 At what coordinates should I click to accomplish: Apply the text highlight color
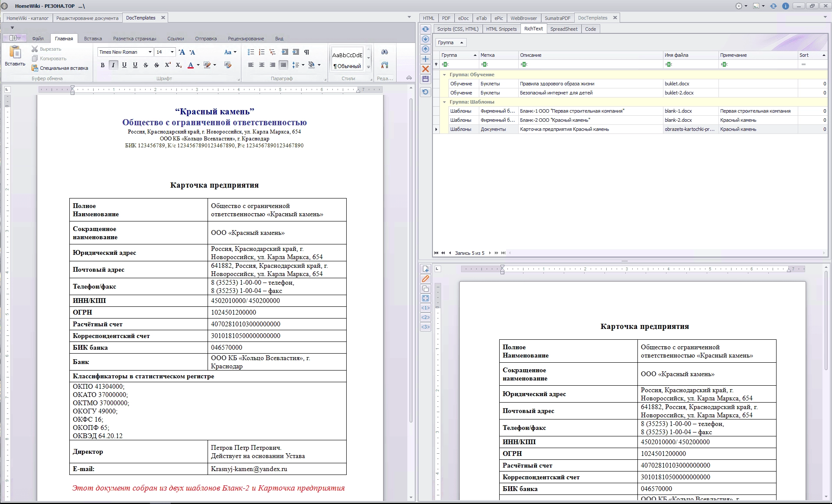(x=207, y=65)
